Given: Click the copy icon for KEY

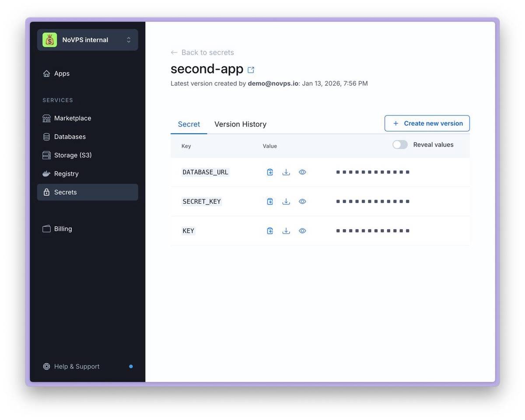Looking at the screenshot, I should coord(270,231).
